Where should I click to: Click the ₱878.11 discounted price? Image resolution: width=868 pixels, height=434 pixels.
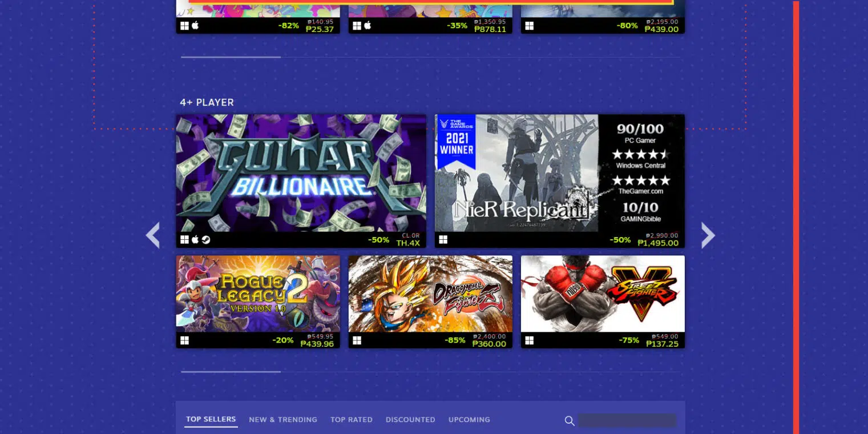(490, 29)
